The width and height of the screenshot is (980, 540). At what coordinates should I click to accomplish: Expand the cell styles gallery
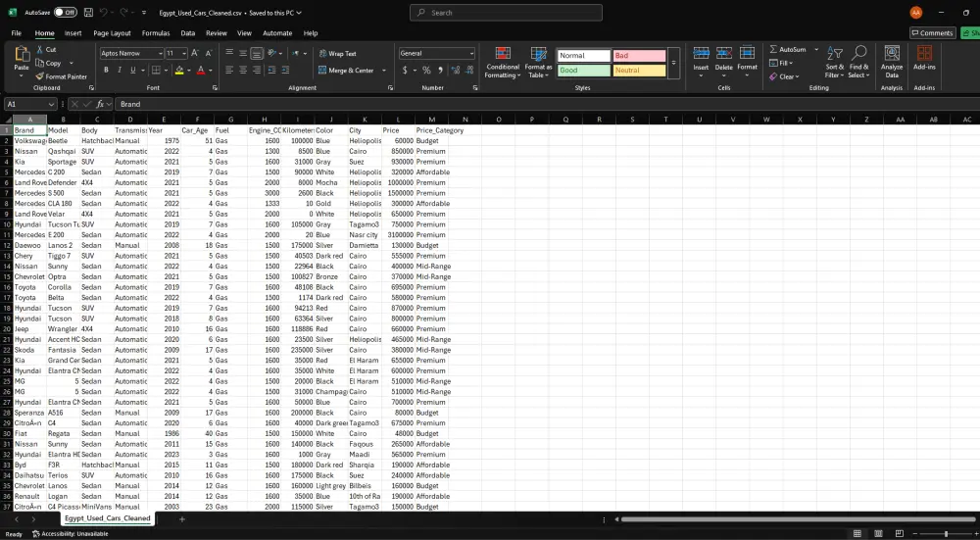pyautogui.click(x=674, y=63)
